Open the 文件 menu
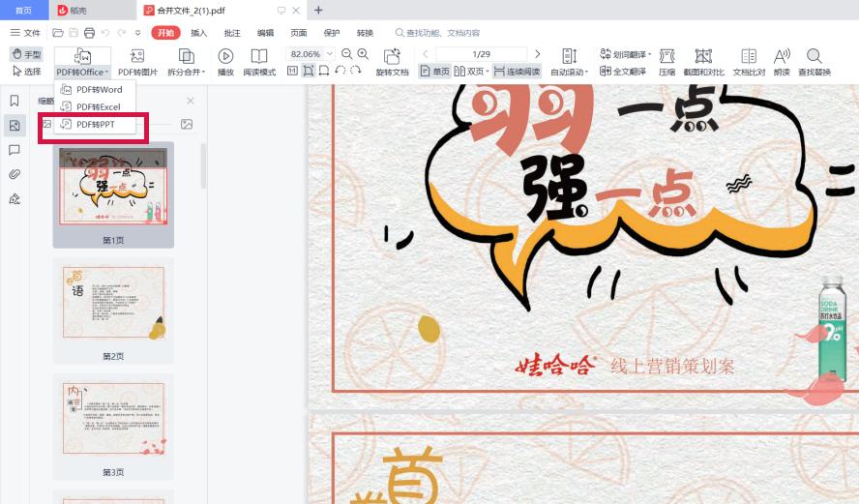This screenshot has width=859, height=504. pyautogui.click(x=25, y=33)
